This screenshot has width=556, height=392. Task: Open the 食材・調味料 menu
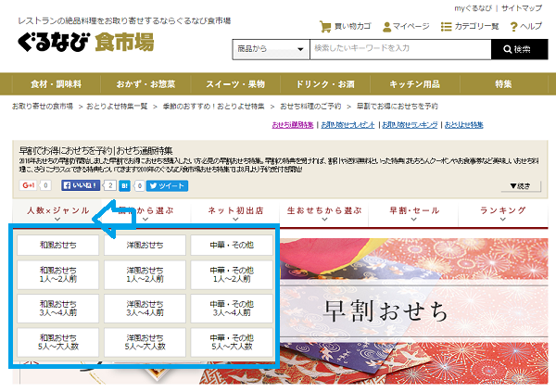tap(56, 84)
